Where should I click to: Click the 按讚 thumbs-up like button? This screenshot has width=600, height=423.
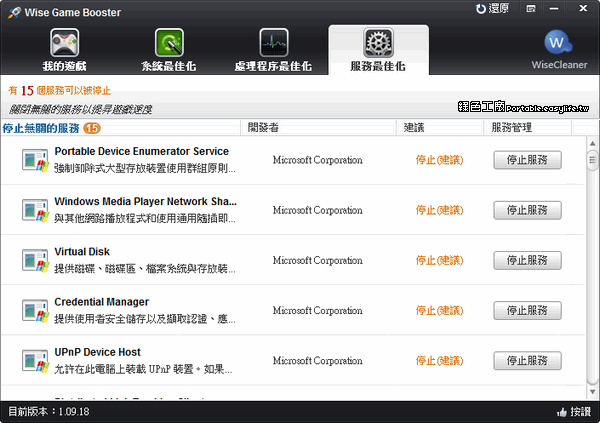pyautogui.click(x=574, y=412)
